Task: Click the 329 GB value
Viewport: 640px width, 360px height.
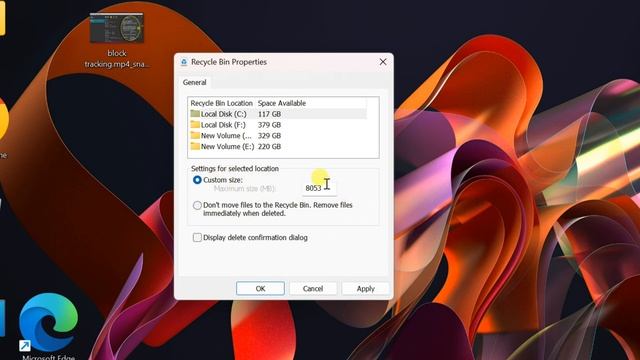Action: [269, 136]
